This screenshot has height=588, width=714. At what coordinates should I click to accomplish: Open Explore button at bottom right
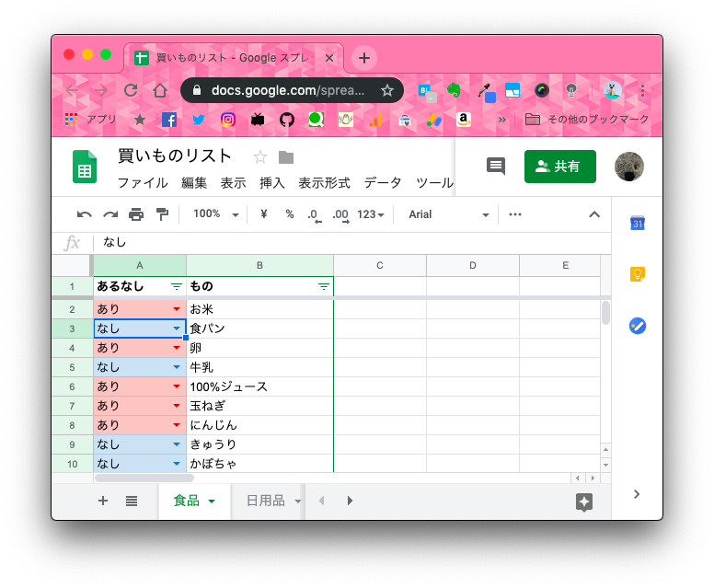tap(584, 502)
